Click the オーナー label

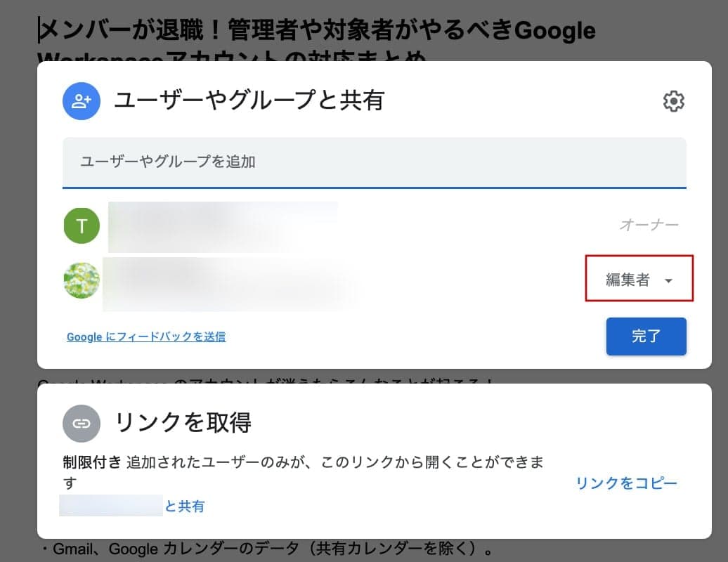[x=649, y=225]
